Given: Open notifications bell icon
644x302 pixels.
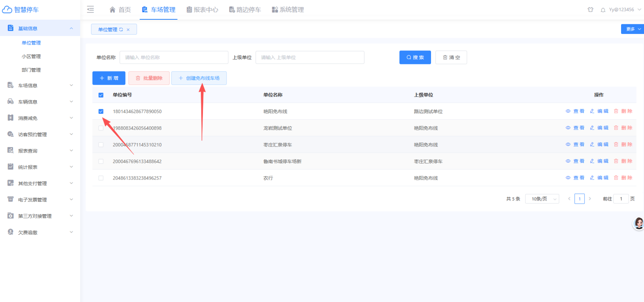Looking at the screenshot, I should coord(603,10).
